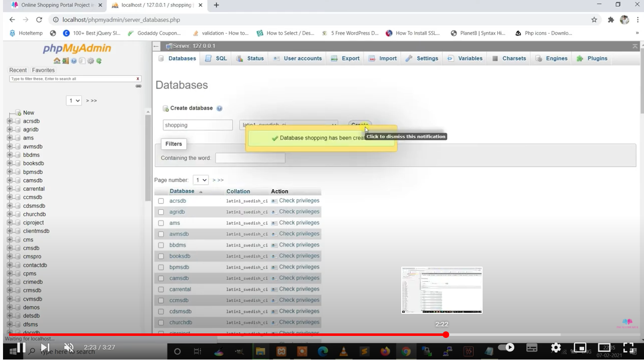This screenshot has width=644, height=360.
Task: Tick the acrsdb database checkbox
Action: click(161, 201)
